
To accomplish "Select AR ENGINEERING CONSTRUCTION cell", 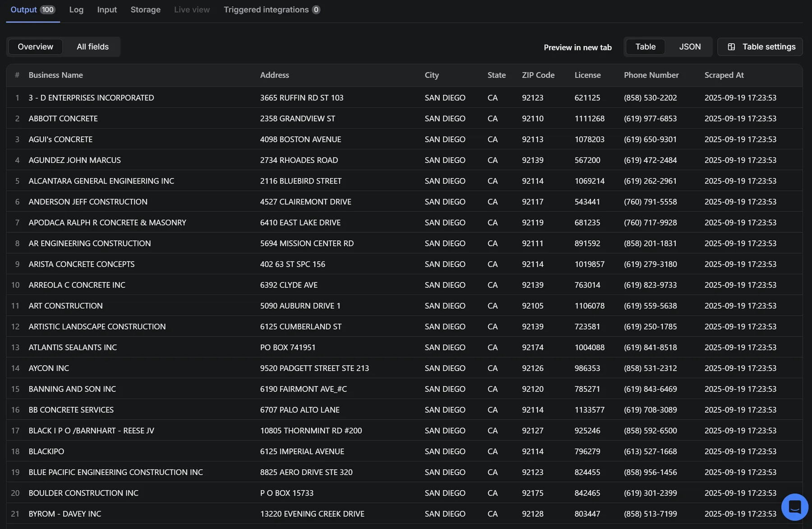I will [x=89, y=243].
